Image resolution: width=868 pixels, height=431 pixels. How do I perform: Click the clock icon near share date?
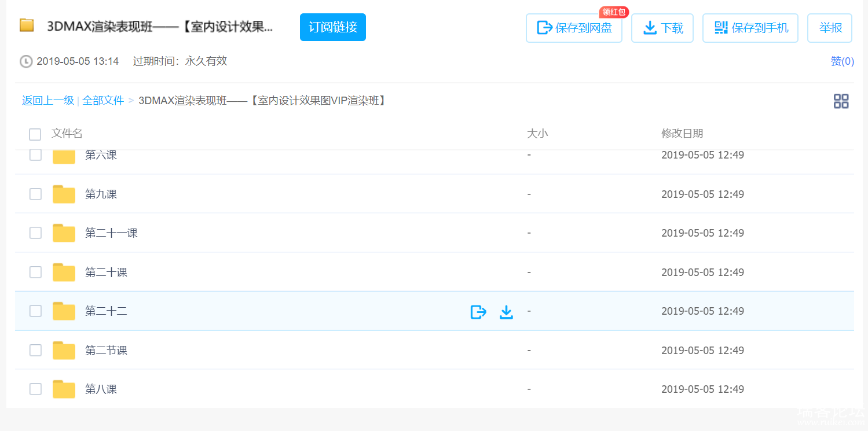(x=26, y=61)
